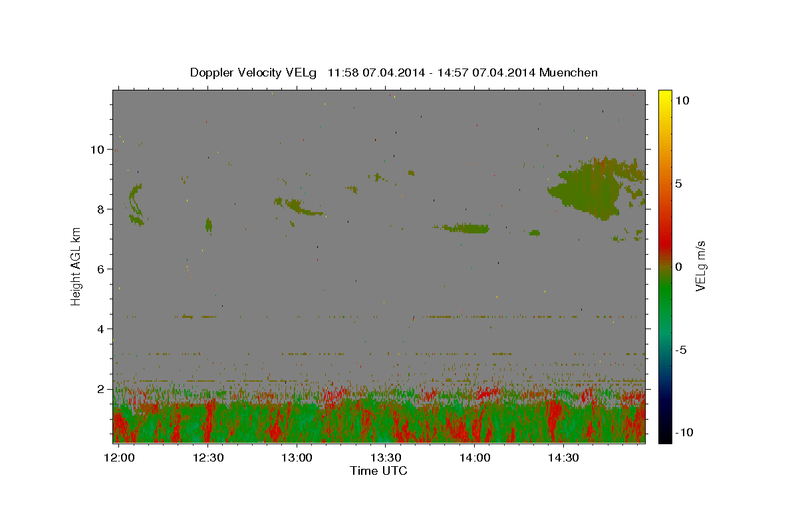Click the 14:00 time tick label

coord(475,458)
